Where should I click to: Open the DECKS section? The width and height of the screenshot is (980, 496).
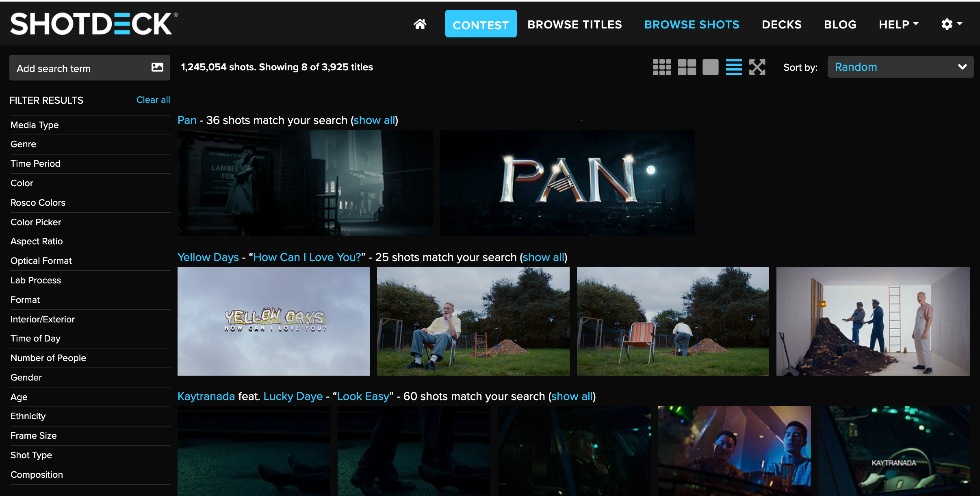coord(781,24)
